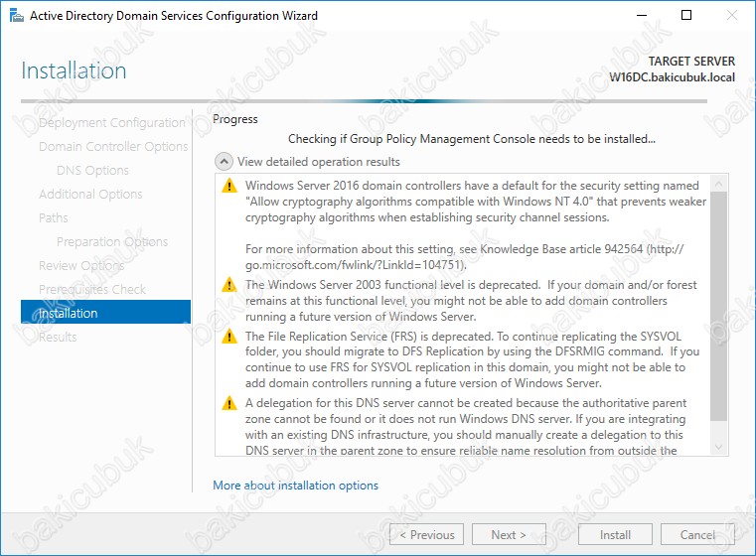The width and height of the screenshot is (756, 556).
Task: Click the Previous button
Action: tap(425, 535)
